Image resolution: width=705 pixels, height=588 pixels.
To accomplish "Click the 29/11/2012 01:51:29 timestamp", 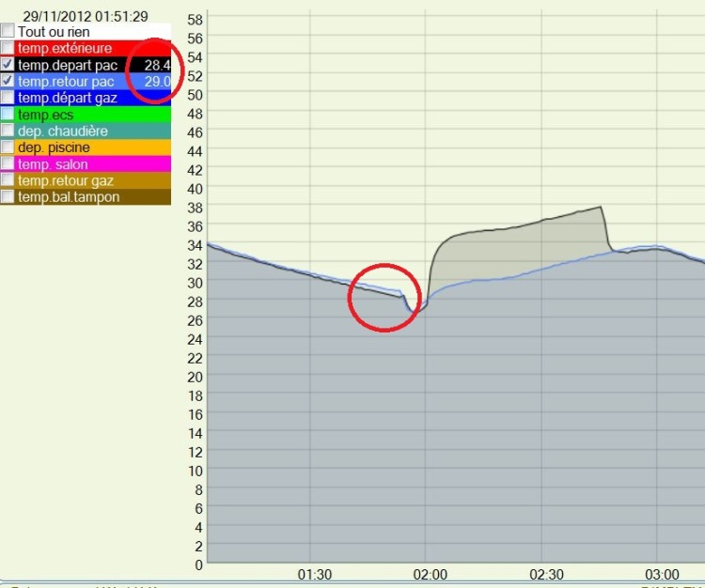I will (86, 16).
